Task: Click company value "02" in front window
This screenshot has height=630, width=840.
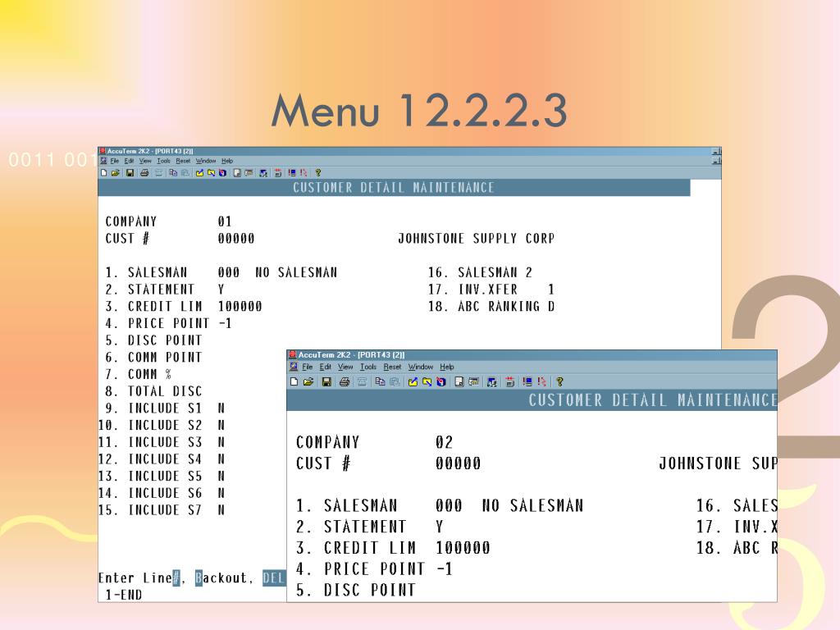Action: [x=444, y=442]
